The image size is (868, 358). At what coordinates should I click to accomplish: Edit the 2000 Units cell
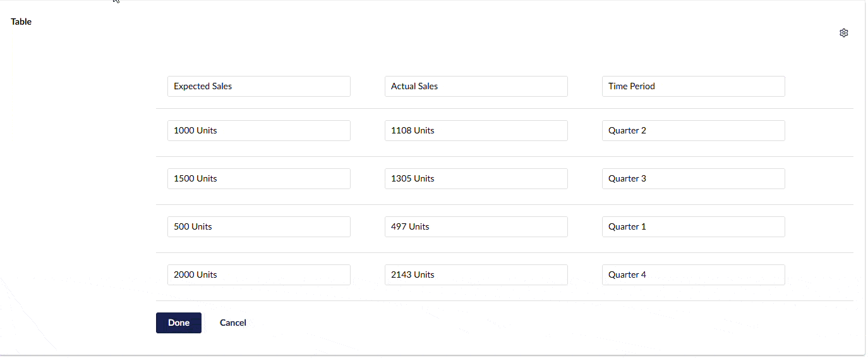[x=258, y=275]
